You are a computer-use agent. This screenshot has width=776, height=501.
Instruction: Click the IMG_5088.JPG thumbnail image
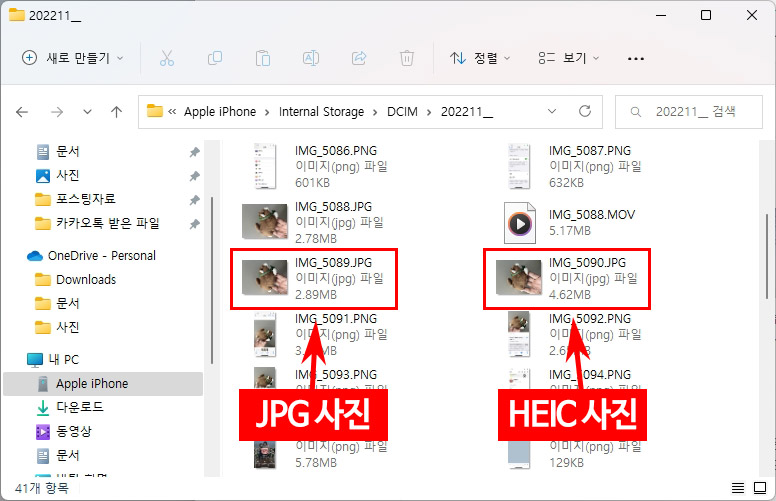264,222
